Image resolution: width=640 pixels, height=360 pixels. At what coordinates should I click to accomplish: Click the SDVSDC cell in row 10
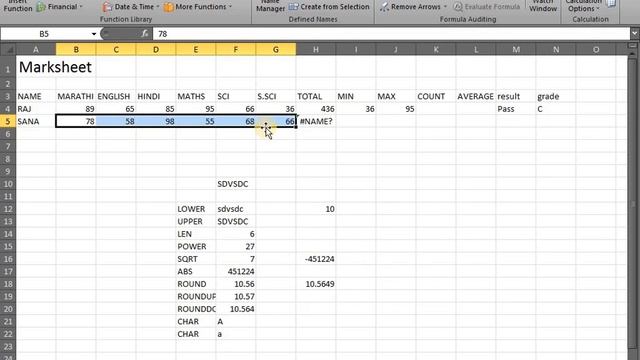(236, 184)
